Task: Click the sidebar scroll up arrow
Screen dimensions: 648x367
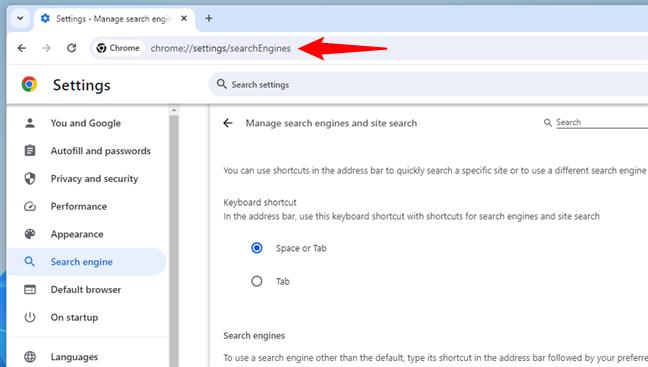Action: (x=174, y=110)
